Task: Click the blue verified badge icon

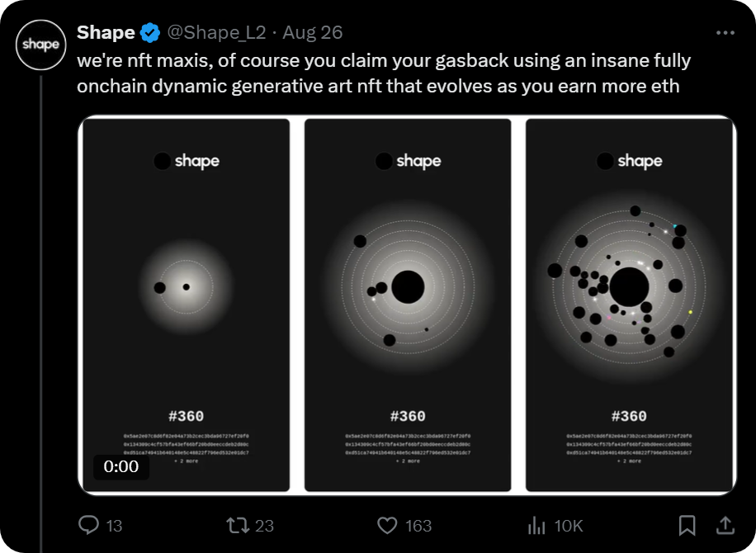Action: pos(150,33)
